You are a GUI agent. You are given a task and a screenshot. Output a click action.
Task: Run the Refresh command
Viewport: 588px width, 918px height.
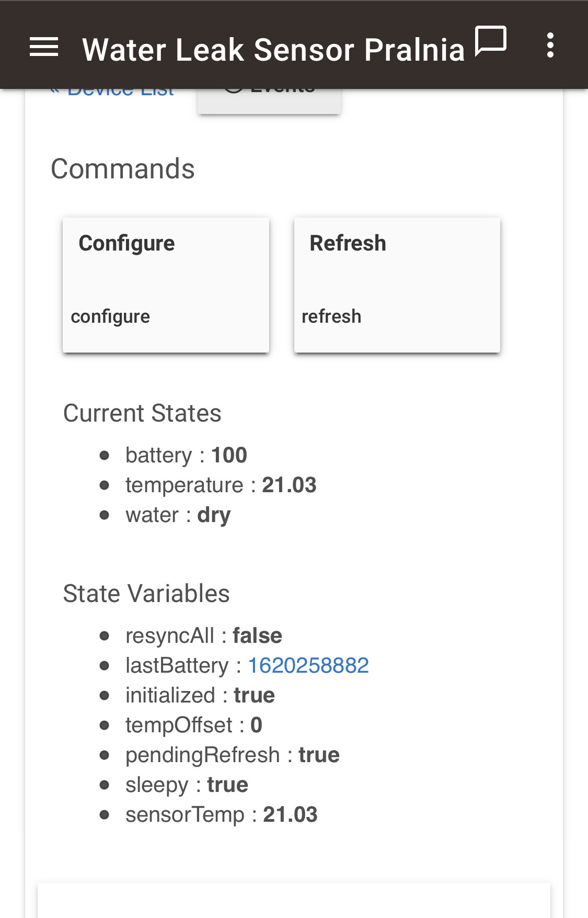[x=397, y=285]
